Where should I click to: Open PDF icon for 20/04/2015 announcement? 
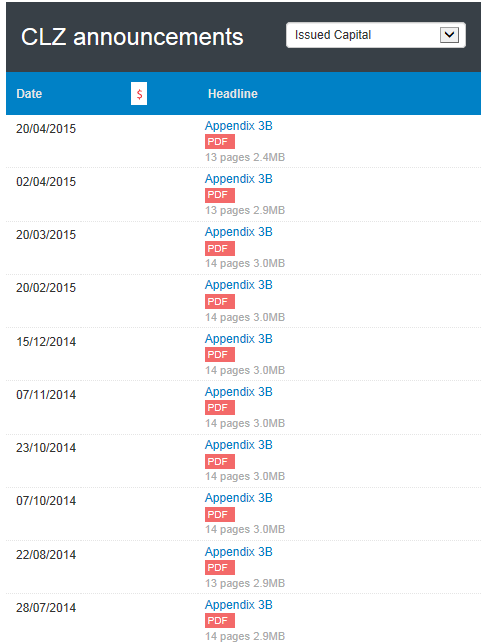coord(220,142)
